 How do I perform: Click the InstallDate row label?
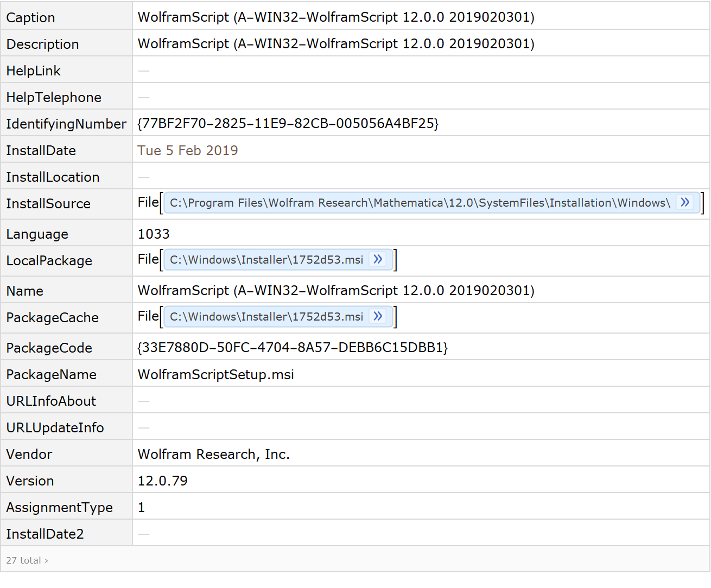(41, 150)
